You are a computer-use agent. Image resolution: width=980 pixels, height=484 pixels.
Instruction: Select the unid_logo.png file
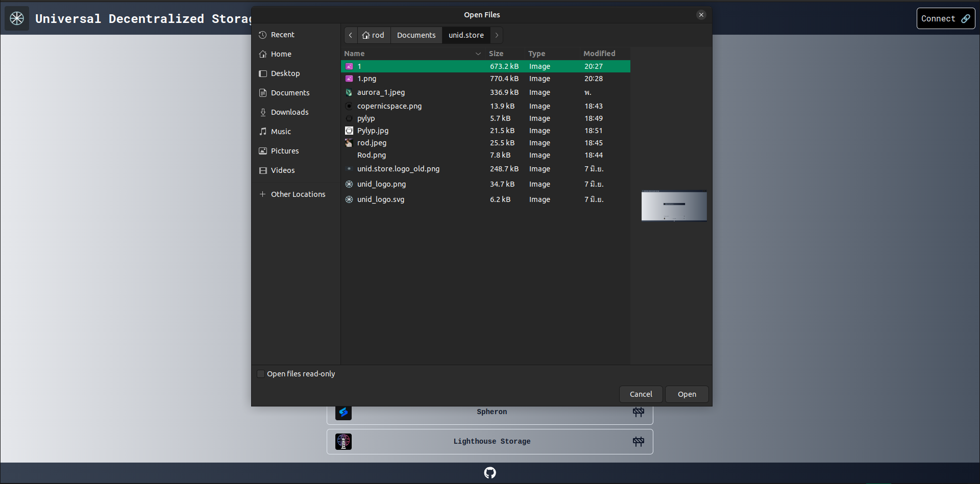(485, 184)
